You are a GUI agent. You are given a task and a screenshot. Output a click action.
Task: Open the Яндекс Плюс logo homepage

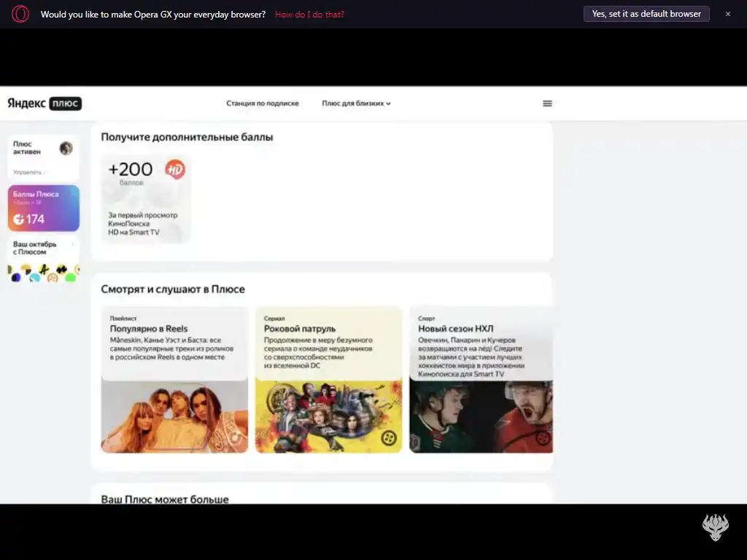44,104
